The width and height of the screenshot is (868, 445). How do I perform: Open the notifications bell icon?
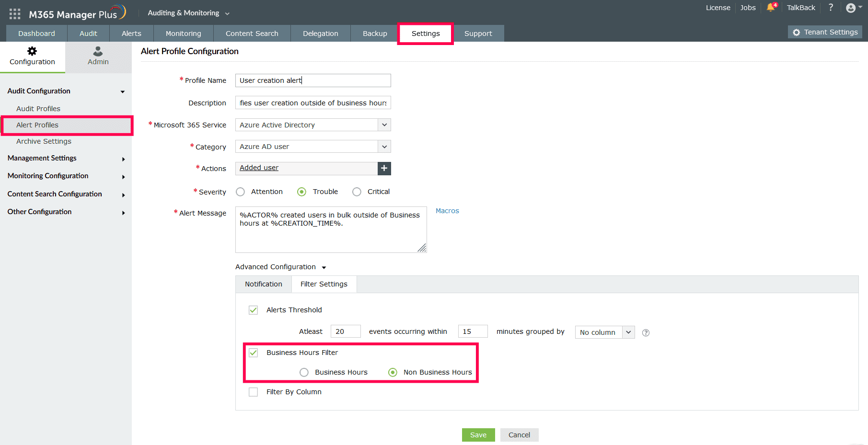point(771,7)
